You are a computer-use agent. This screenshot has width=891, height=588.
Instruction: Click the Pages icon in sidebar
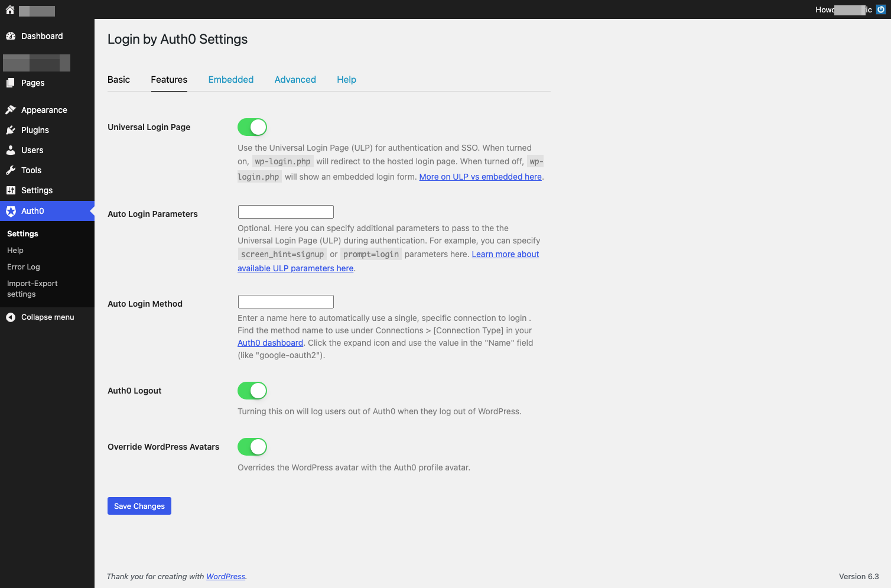(x=11, y=83)
